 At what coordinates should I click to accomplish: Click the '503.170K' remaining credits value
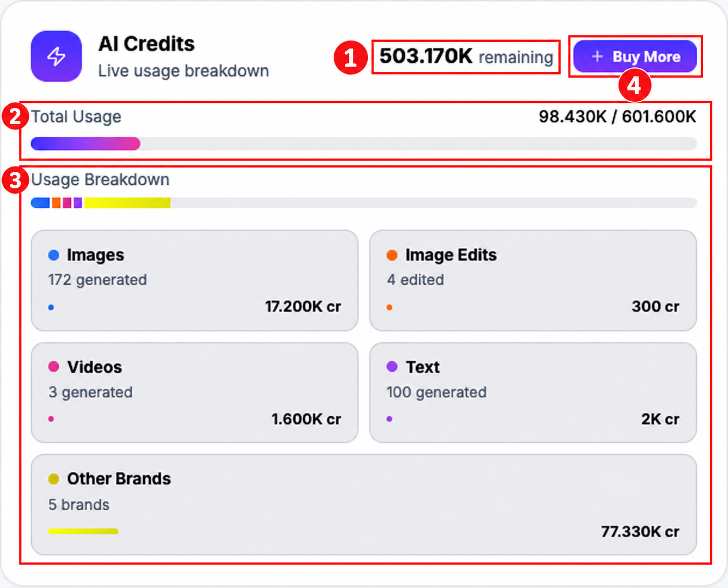pyautogui.click(x=426, y=56)
